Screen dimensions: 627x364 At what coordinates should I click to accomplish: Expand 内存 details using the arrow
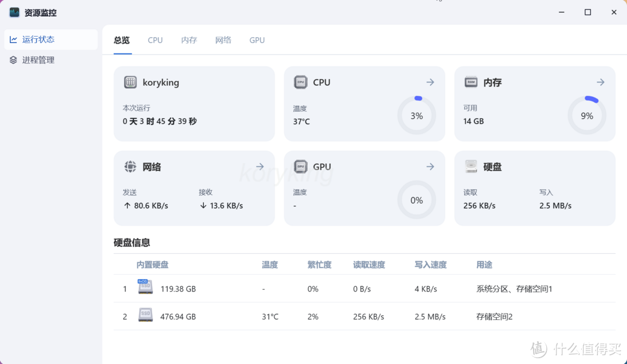(x=600, y=82)
